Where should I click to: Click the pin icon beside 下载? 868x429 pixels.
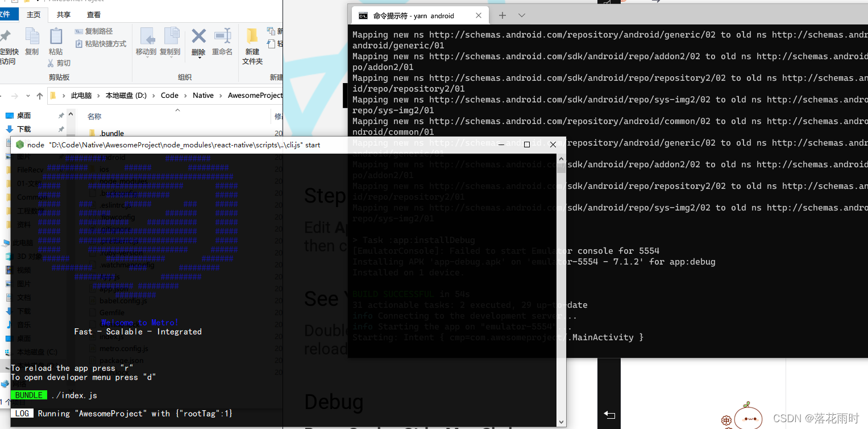(61, 129)
